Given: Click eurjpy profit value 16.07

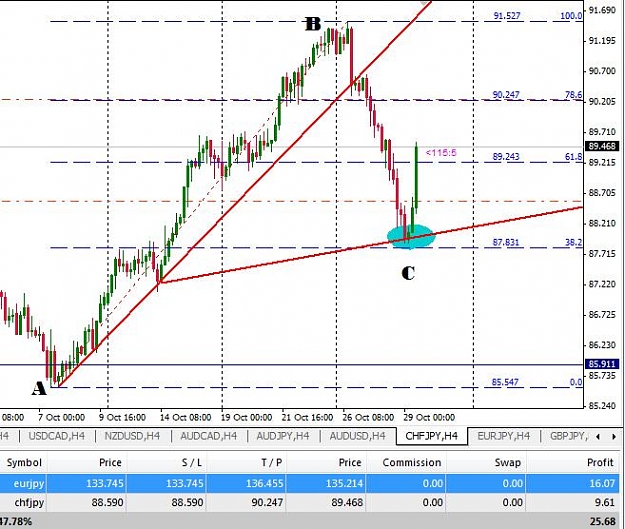Looking at the screenshot, I should point(602,484).
